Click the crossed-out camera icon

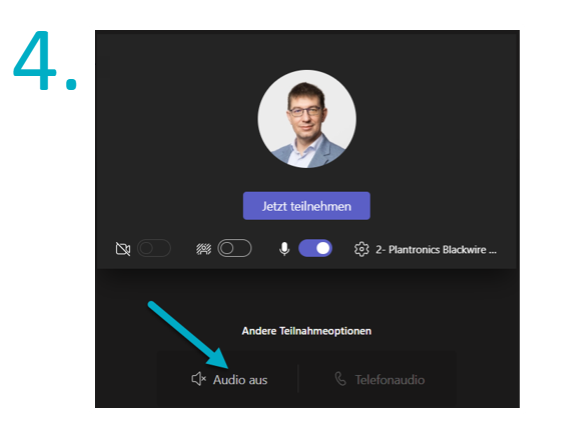[x=123, y=249]
